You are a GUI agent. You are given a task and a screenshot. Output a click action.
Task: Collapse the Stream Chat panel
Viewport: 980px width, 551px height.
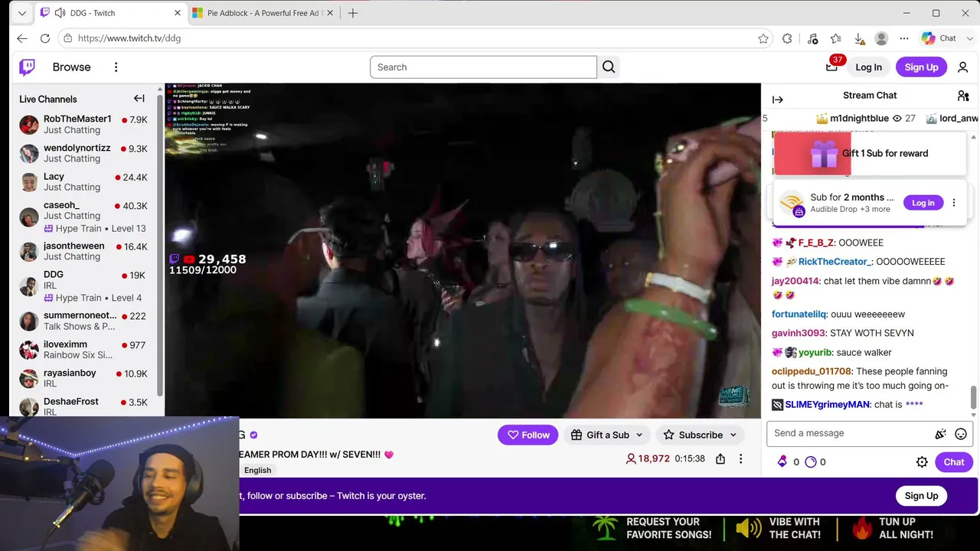[778, 99]
